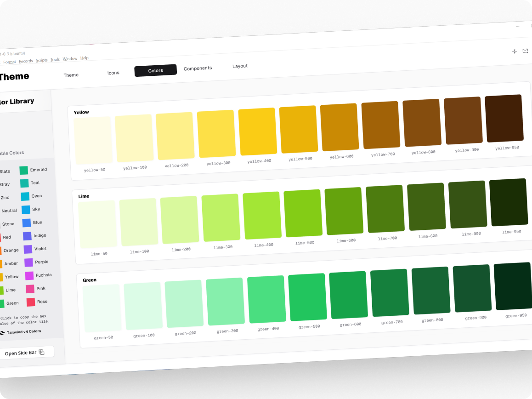Click the Tailwind logo icon in sidebar
532x399 pixels.
(3, 331)
